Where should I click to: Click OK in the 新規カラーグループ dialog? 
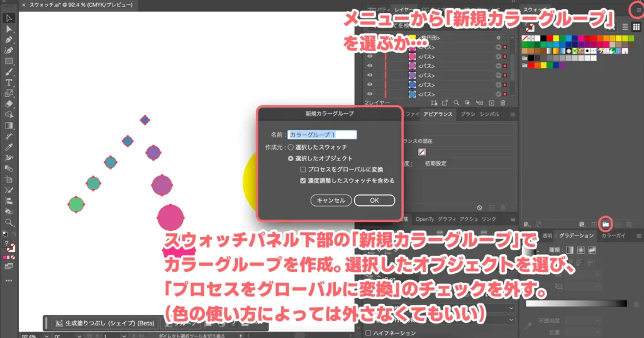coord(374,200)
